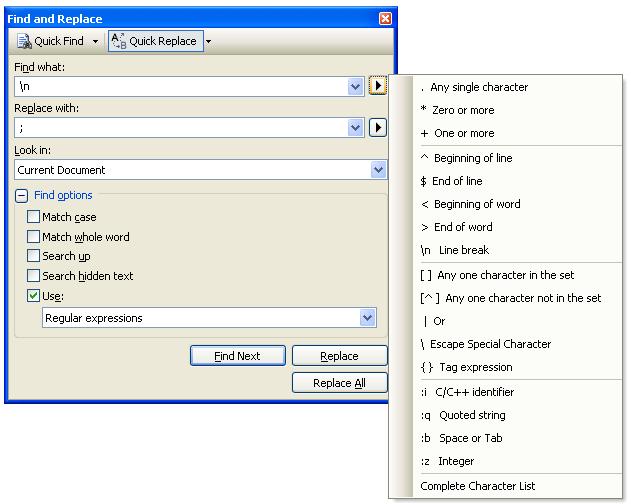This screenshot has width=631, height=504.
Task: Uncheck the Use checkbox
Action: (33, 296)
